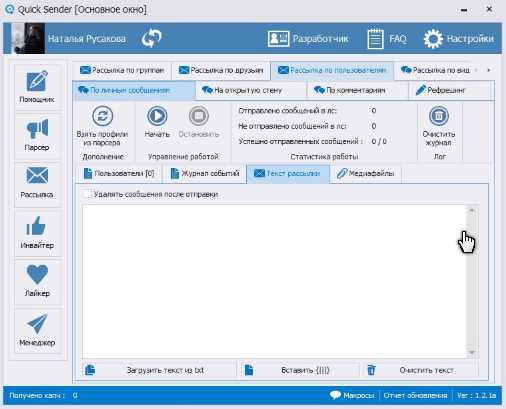The image size is (506, 409).
Task: Expand hidden tabs with right arrow
Action: (x=489, y=70)
